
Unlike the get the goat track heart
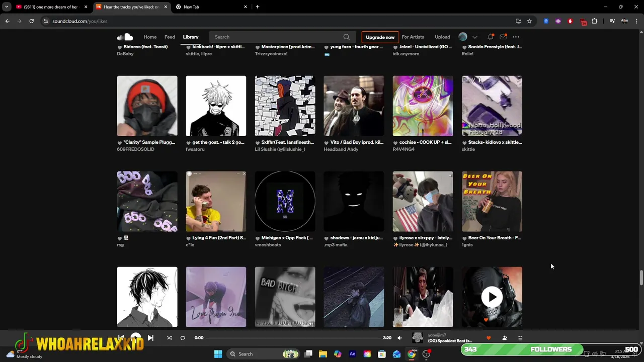[189, 143]
